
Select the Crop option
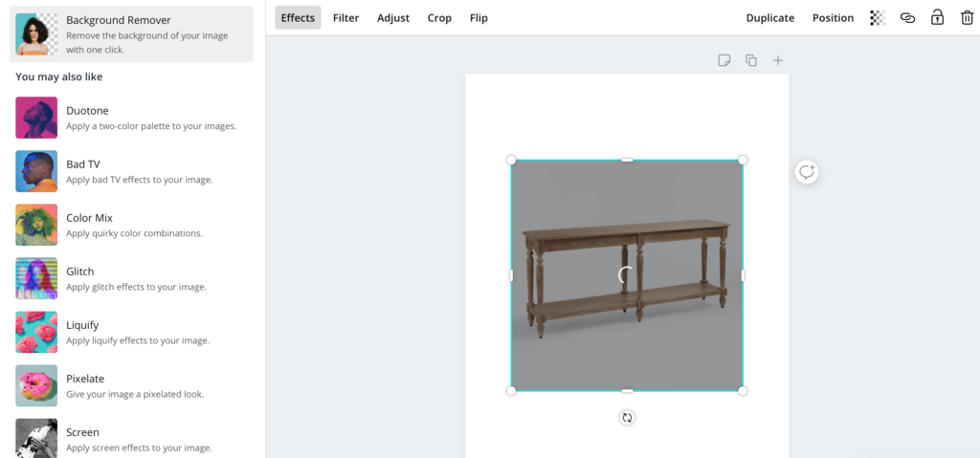click(439, 18)
